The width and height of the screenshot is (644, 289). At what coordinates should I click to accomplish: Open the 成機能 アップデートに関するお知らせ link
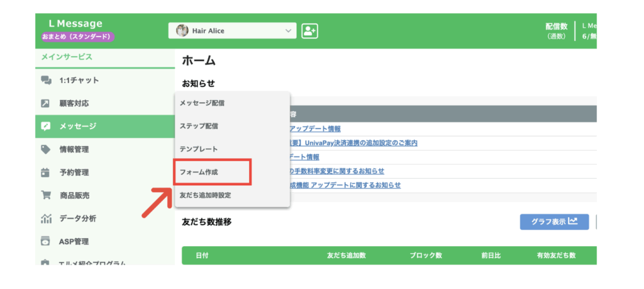pyautogui.click(x=345, y=185)
